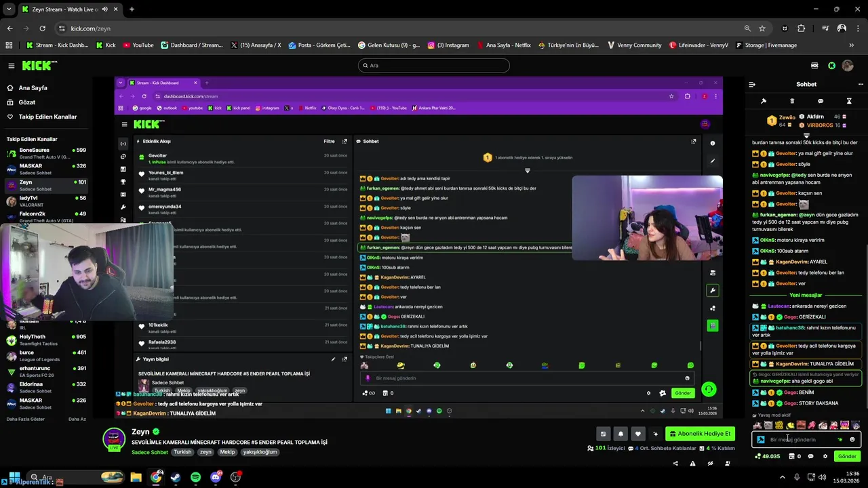Collapse the Sohbet chat panel arrow icon

[x=752, y=85]
